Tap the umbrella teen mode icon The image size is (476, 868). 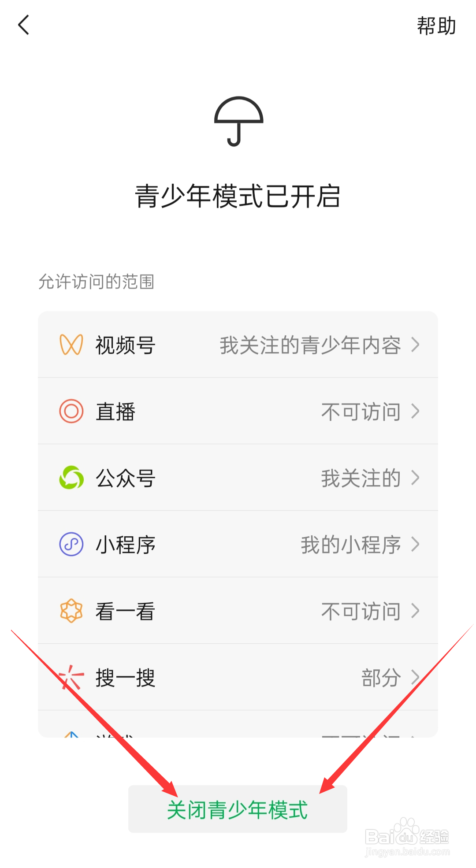(238, 121)
